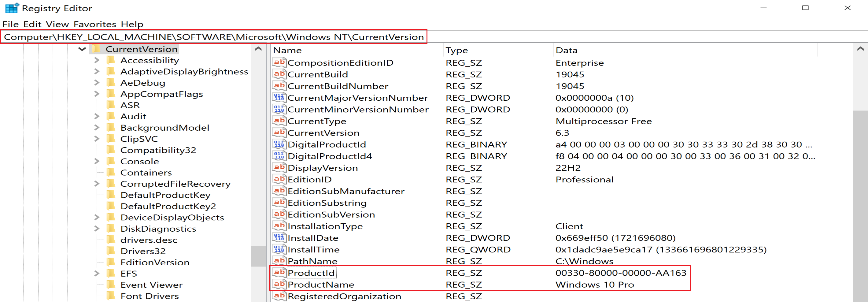This screenshot has height=302, width=868.
Task: Expand the DiskDiagnostics key
Action: tap(97, 229)
